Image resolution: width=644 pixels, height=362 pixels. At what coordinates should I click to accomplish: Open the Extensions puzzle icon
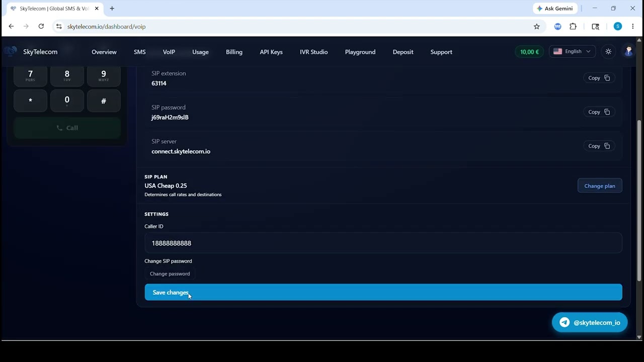tap(573, 26)
